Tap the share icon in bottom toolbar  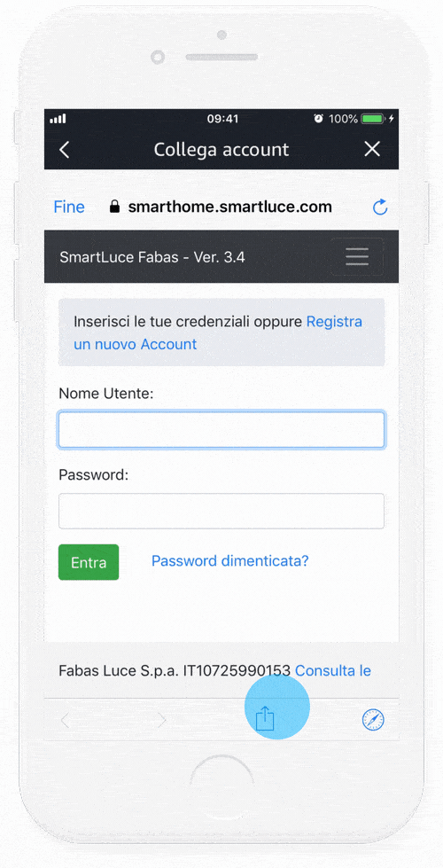click(265, 718)
